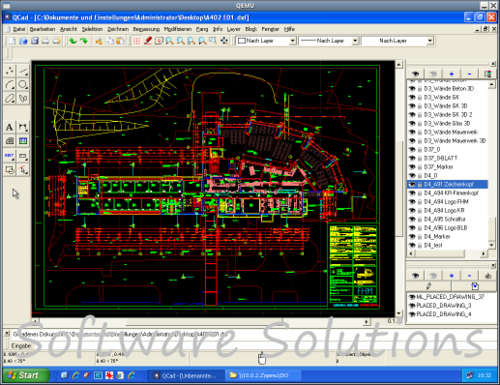Hide the D4_Marker layer
The width and height of the screenshot is (500, 385).
412,237
